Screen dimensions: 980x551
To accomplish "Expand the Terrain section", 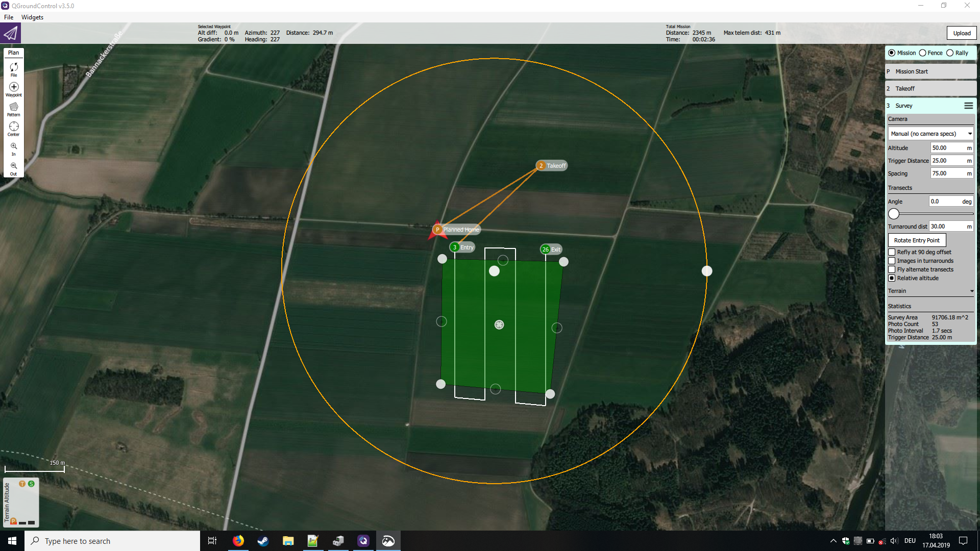I will [x=930, y=291].
